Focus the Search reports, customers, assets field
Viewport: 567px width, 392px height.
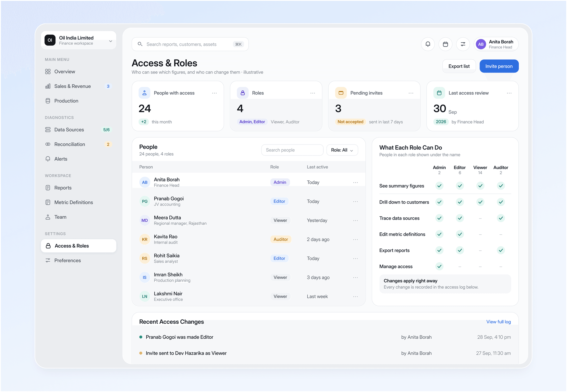click(190, 44)
